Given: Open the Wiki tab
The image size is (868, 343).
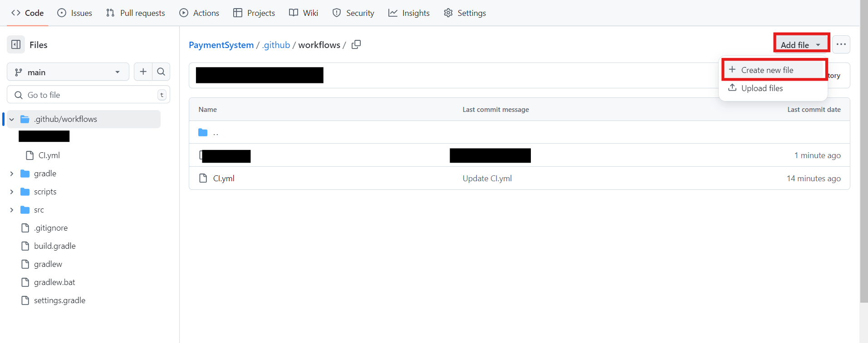Looking at the screenshot, I should [x=304, y=13].
